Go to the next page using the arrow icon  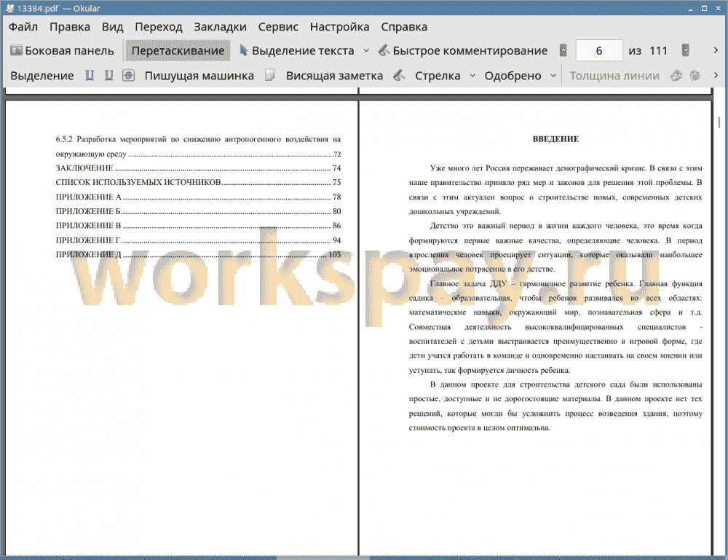click(685, 51)
